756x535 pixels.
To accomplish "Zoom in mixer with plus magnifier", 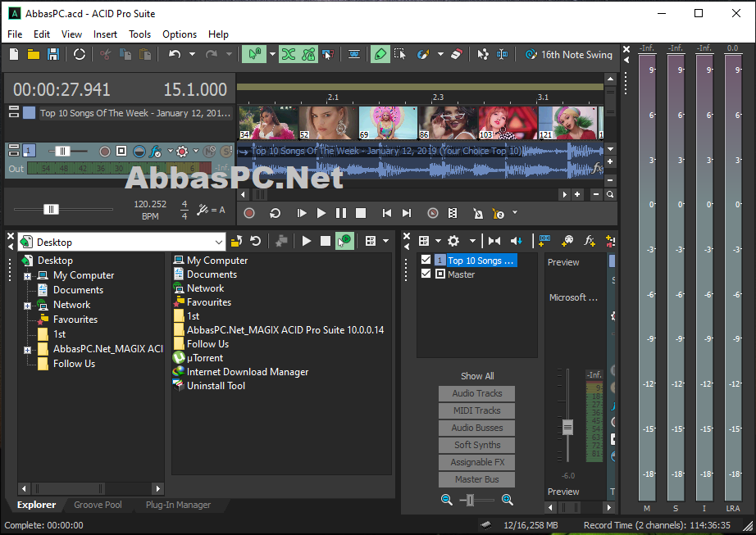I will pos(508,500).
